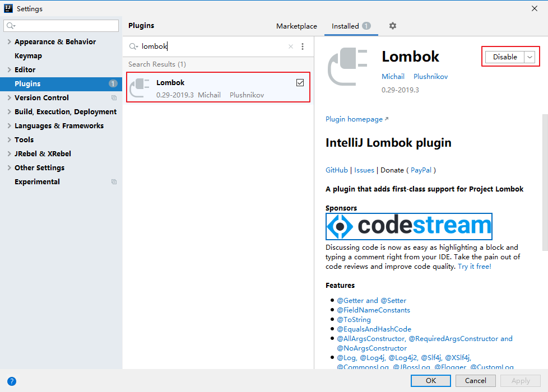Open the Plugin homepage link
The image size is (548, 392).
(357, 119)
